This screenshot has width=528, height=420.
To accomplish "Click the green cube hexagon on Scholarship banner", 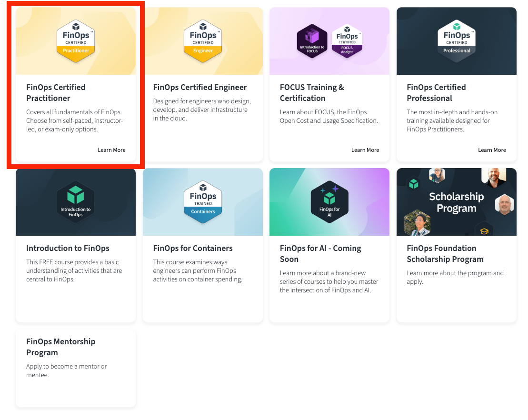I will (x=414, y=184).
